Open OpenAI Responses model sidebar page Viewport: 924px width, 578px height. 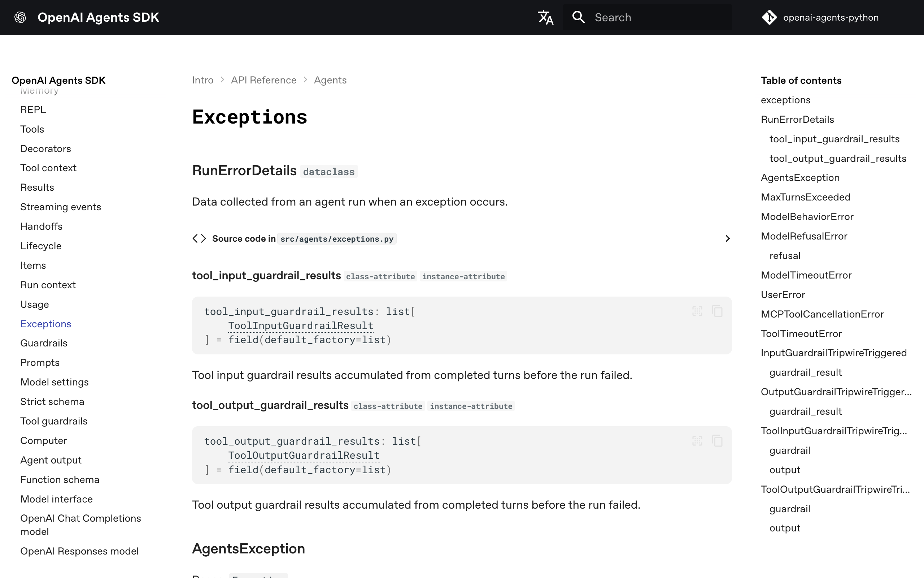[x=79, y=551]
